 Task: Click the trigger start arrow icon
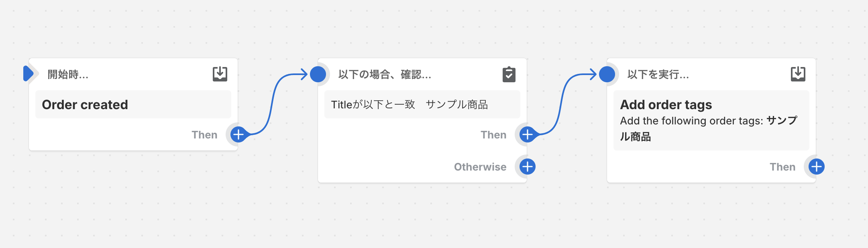coord(29,74)
